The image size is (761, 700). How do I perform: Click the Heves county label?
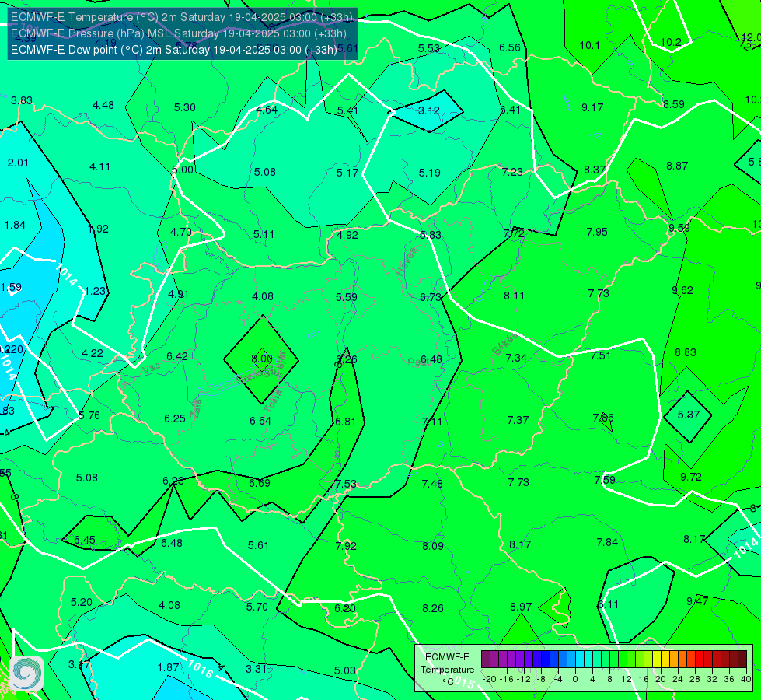407,261
